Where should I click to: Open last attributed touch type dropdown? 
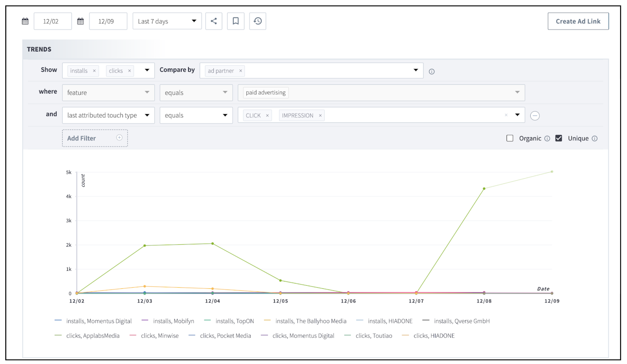click(108, 115)
